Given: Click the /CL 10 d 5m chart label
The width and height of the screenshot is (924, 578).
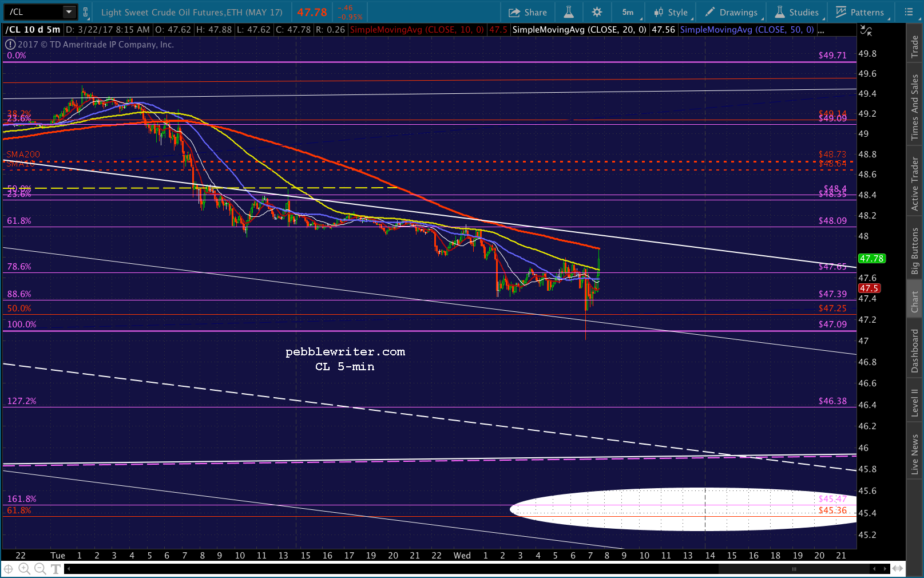Looking at the screenshot, I should tap(33, 30).
